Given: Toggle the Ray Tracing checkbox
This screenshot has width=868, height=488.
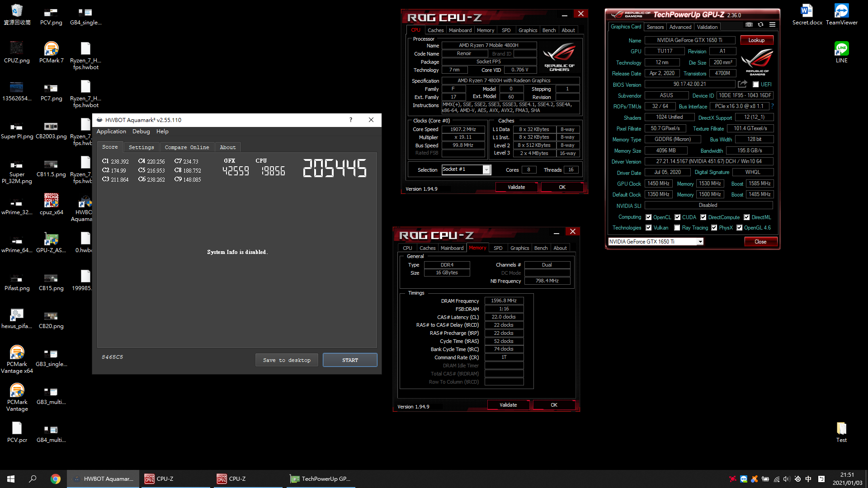Looking at the screenshot, I should pos(677,228).
